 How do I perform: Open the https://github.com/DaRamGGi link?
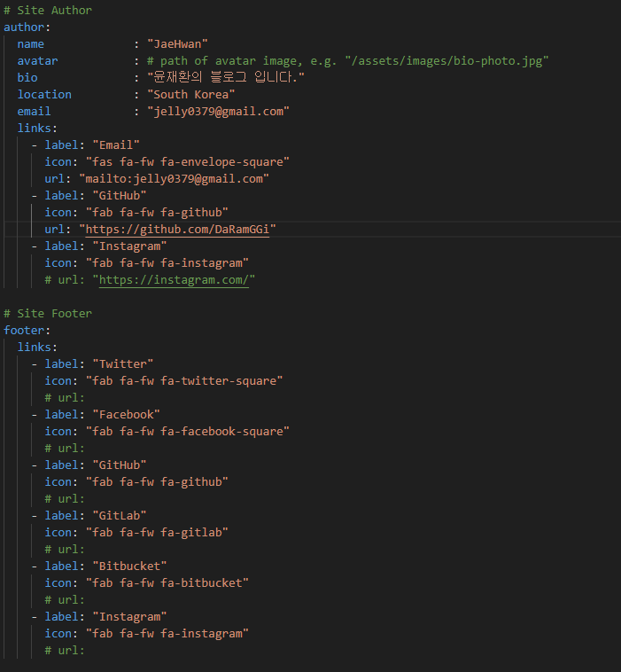pos(177,230)
